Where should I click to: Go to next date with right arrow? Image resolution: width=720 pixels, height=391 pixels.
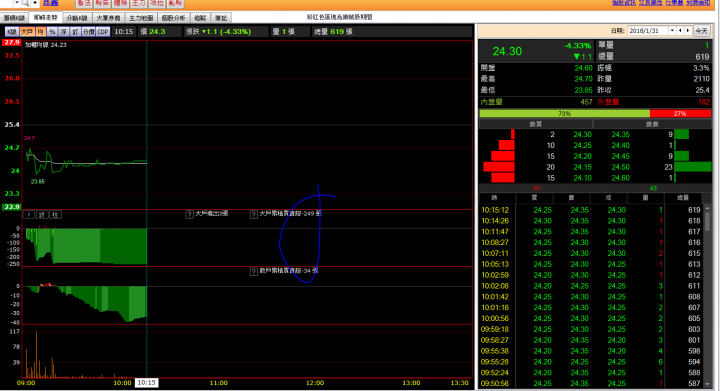[x=688, y=31]
